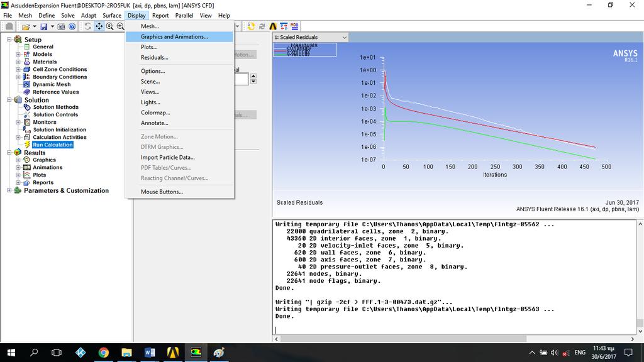Open help via the blue question-mark icon
The height and width of the screenshot is (362, 644).
[72, 26]
